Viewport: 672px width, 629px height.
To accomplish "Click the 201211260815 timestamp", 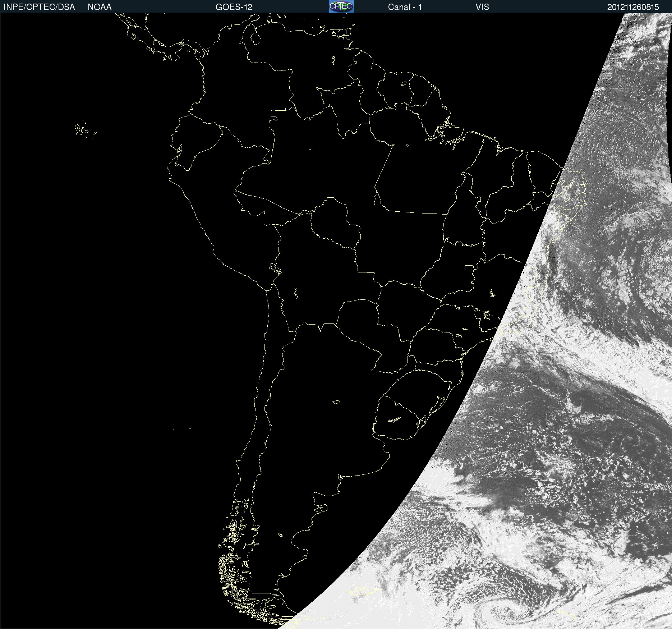I will pos(633,7).
